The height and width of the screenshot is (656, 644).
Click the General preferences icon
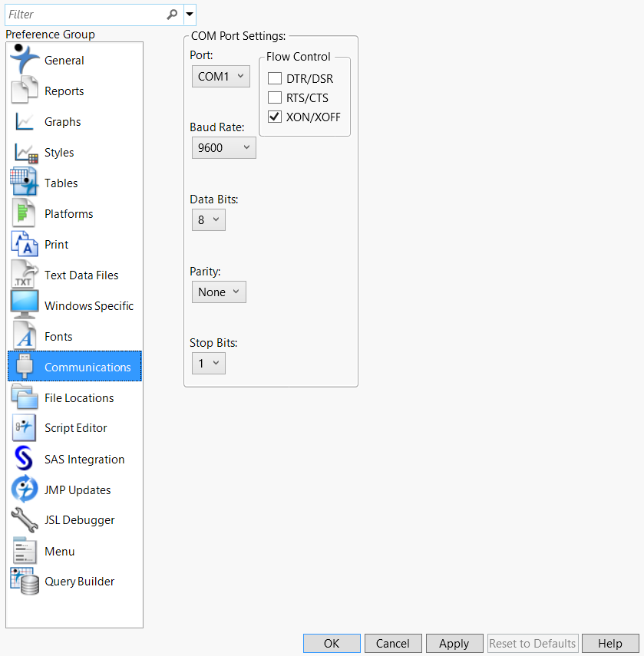(25, 59)
